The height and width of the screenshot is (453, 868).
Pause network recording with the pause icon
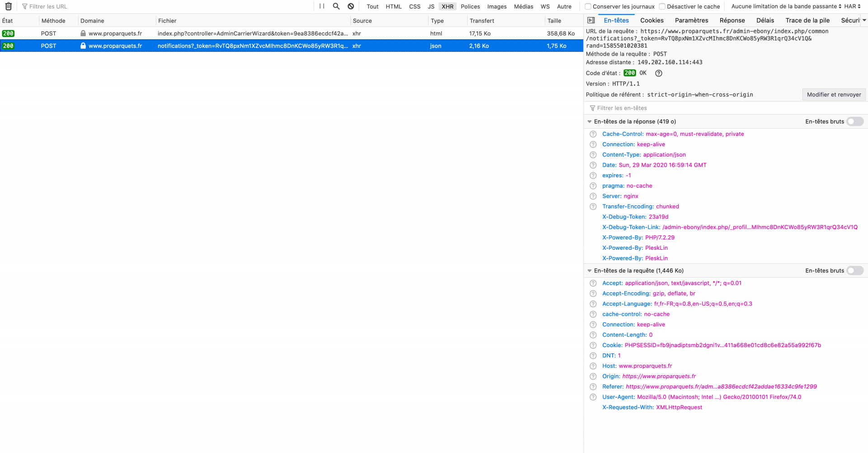click(x=322, y=6)
